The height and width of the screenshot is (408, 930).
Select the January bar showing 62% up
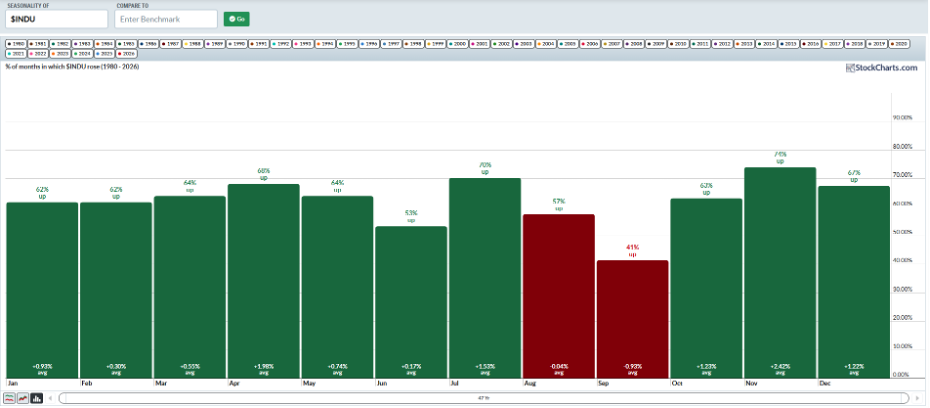click(42, 291)
